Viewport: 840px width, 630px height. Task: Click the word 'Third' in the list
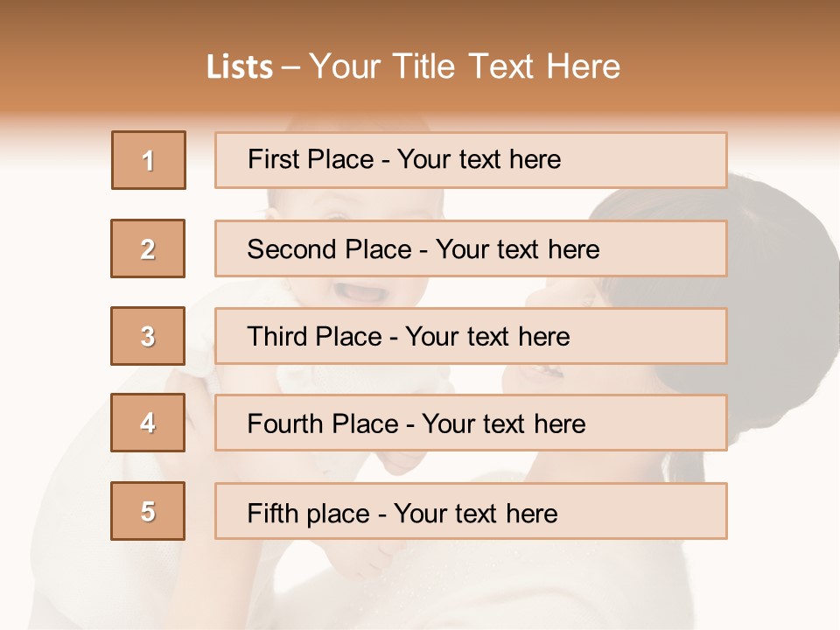(276, 337)
